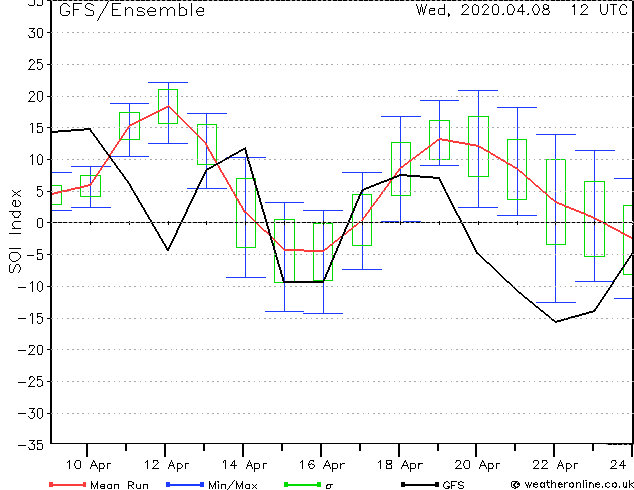
Task: Click the y-axis value -10
Action: 31,287
